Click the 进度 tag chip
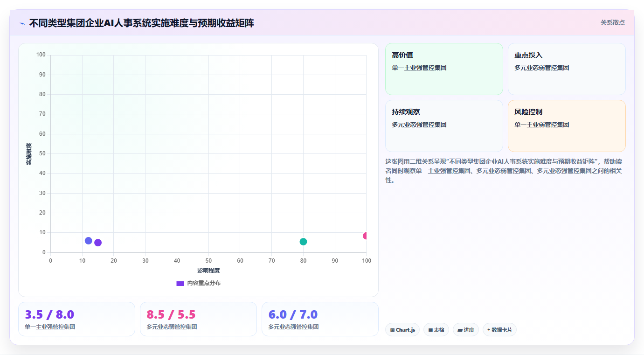 coord(466,330)
